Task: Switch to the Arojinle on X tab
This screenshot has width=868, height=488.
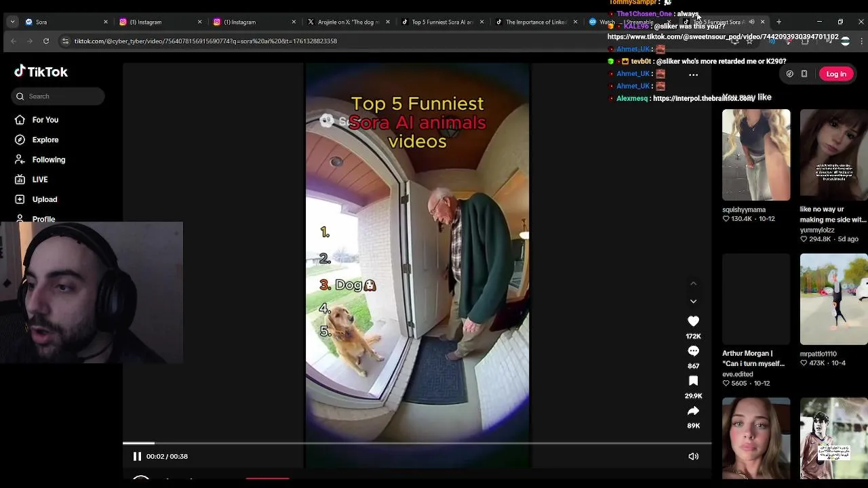Action: (x=348, y=22)
